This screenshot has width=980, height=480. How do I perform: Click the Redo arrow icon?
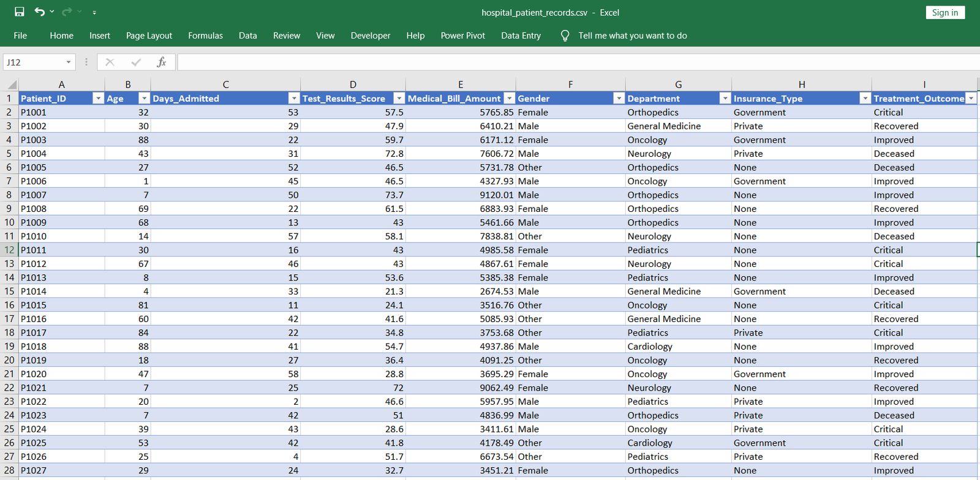[x=67, y=12]
